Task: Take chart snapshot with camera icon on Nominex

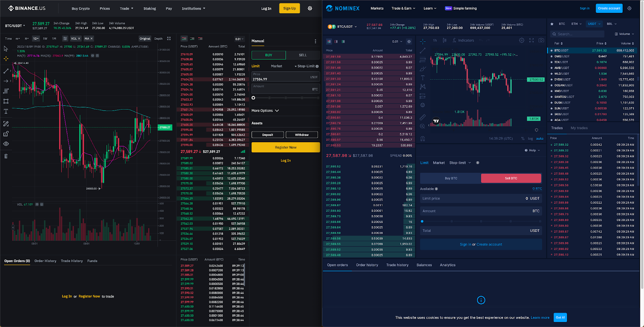Action: point(541,40)
